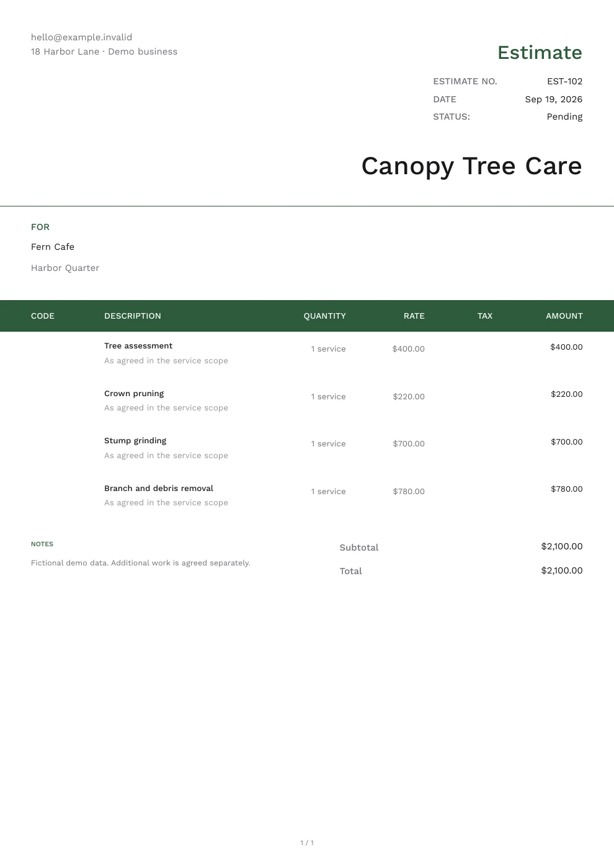
Task: Select the 'Pending' status value
Action: pyautogui.click(x=564, y=117)
